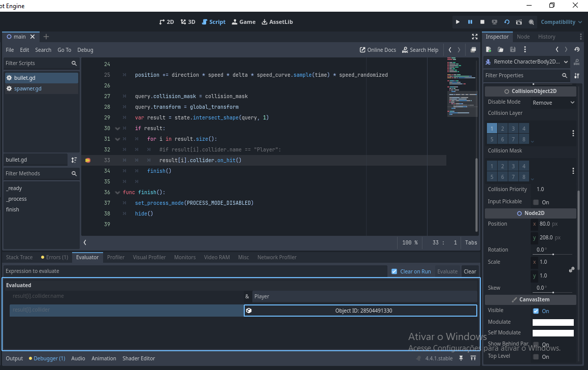Image resolution: width=588 pixels, height=370 pixels.
Task: Add a new scene tab
Action: (x=46, y=37)
